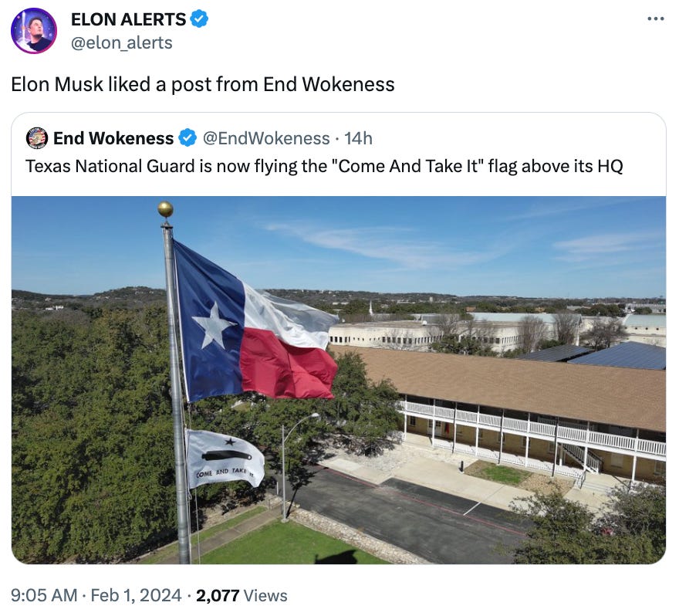
Task: Click the ELON ALERTS verified badge
Action: [x=199, y=19]
